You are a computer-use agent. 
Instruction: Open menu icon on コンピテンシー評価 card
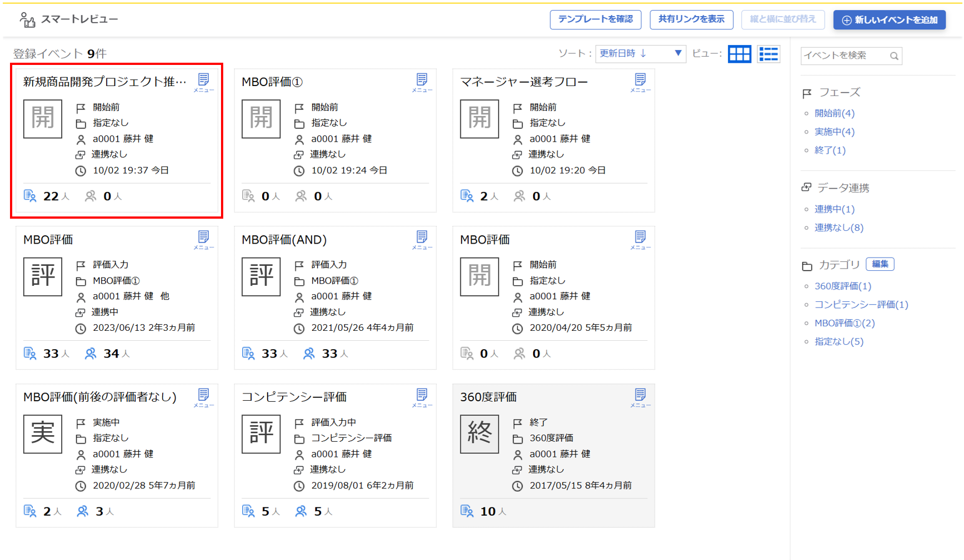click(x=421, y=397)
